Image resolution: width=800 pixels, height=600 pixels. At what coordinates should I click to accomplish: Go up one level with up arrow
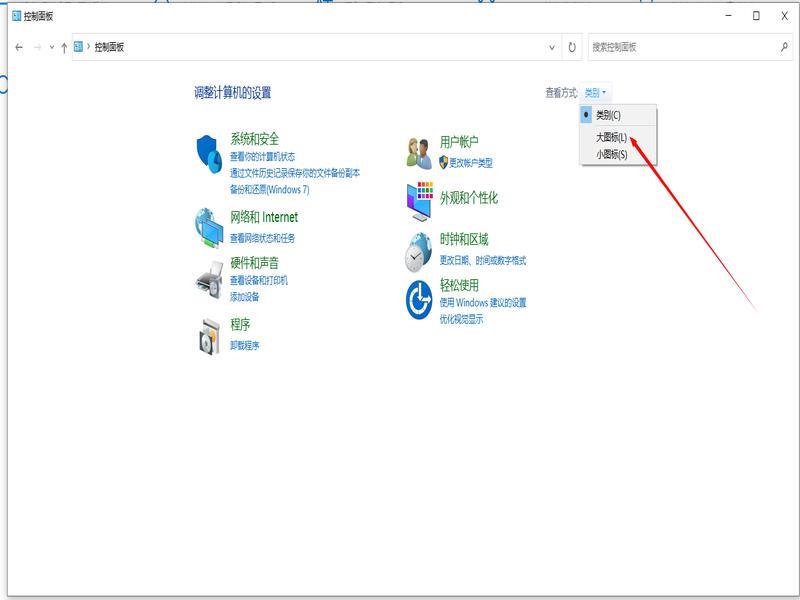tap(64, 47)
